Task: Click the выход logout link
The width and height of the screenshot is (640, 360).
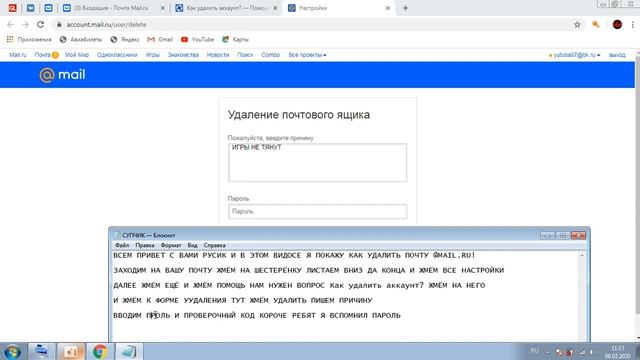Action: tap(617, 55)
